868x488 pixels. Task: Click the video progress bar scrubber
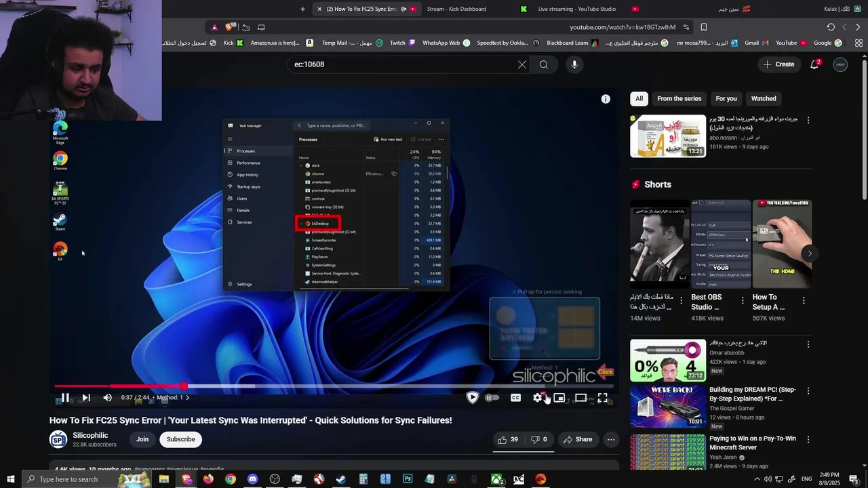[183, 386]
